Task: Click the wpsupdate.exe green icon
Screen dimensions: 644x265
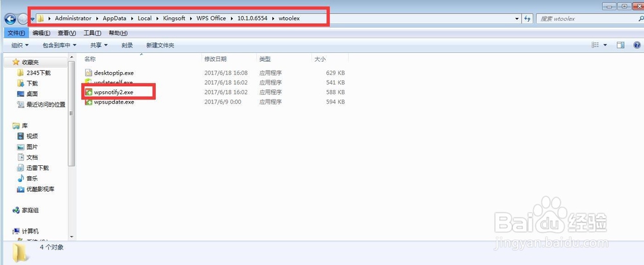Action: 89,102
